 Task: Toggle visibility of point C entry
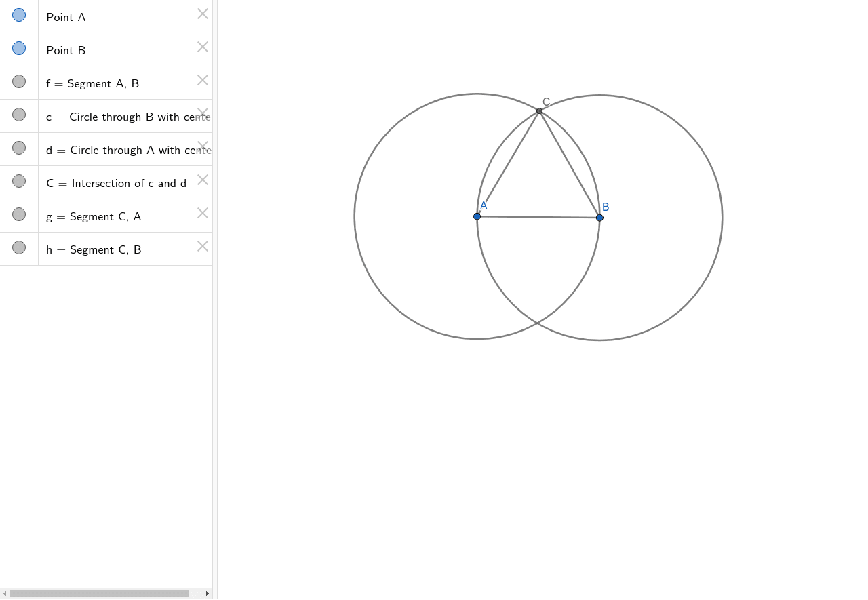click(18, 181)
